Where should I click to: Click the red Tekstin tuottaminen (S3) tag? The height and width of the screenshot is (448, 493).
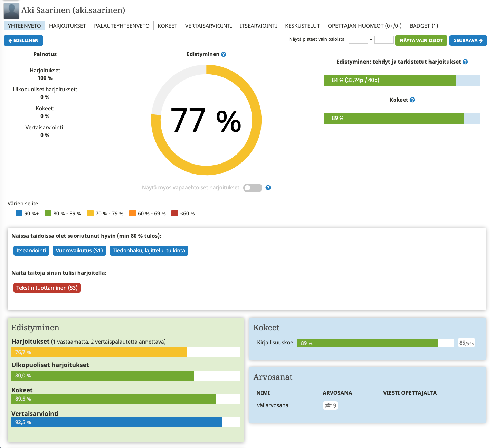47,288
